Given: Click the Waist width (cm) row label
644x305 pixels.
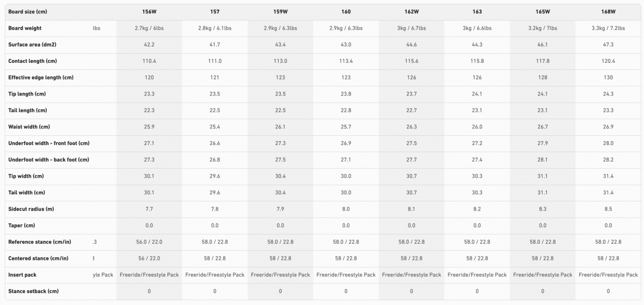Looking at the screenshot, I should 29,127.
